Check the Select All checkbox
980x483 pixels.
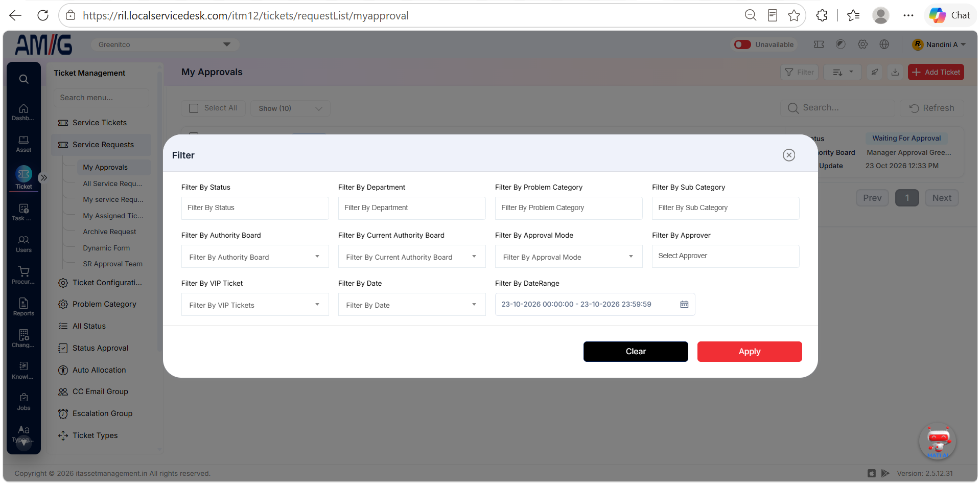[x=194, y=108]
